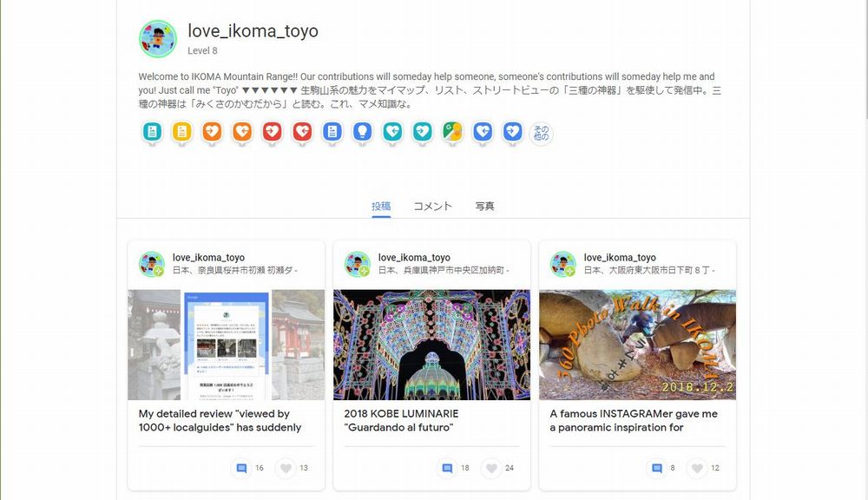Open the teal document badge
The image size is (868, 500).
pyautogui.click(x=152, y=133)
